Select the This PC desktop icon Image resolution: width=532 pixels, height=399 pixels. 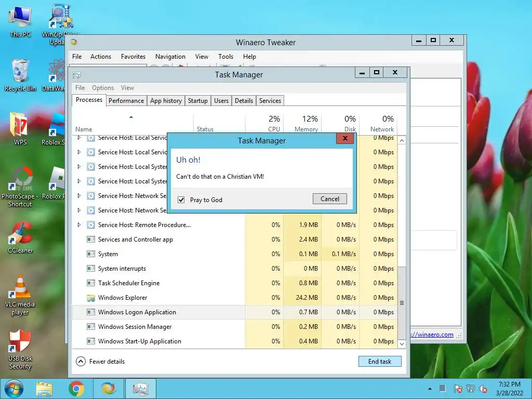coord(20,21)
